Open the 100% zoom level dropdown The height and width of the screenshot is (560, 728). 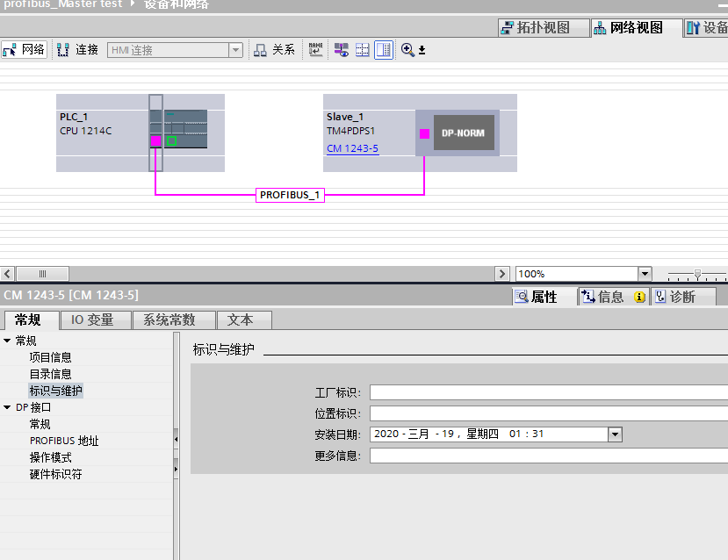tap(645, 274)
